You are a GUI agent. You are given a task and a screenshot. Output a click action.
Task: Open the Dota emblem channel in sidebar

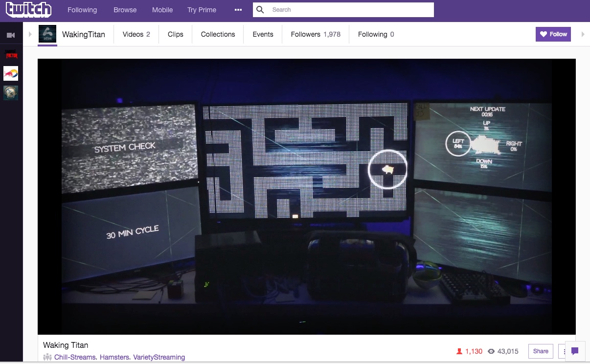point(11,92)
